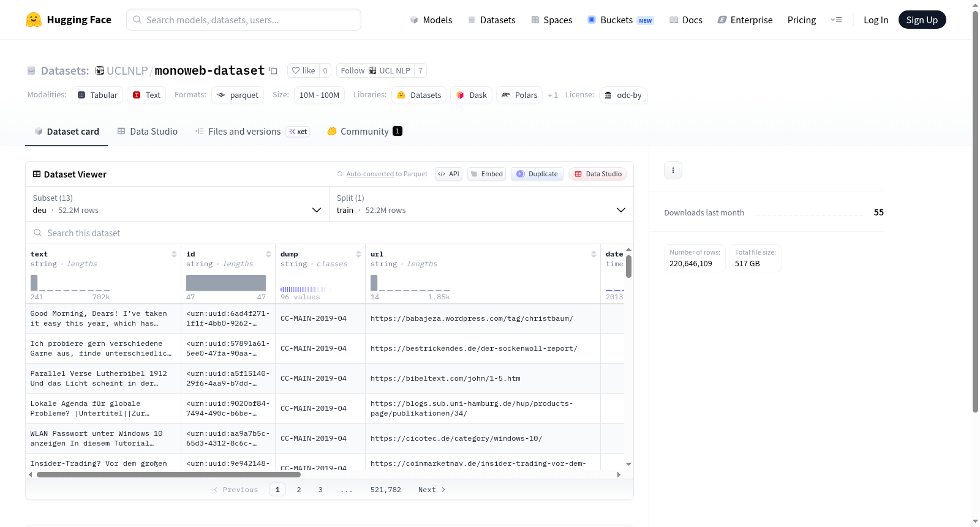Expand the Subset deu dropdown

pyautogui.click(x=178, y=204)
